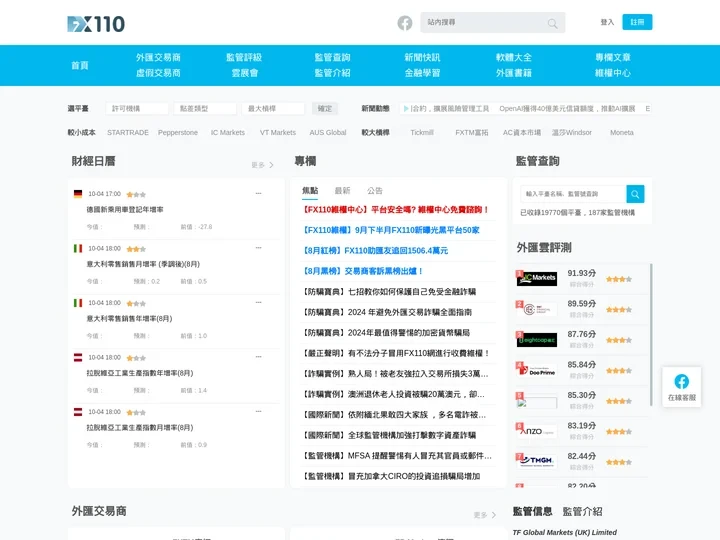Screen dimensions: 720x540
Task: Click the German flag calendar entry
Action: (78, 194)
